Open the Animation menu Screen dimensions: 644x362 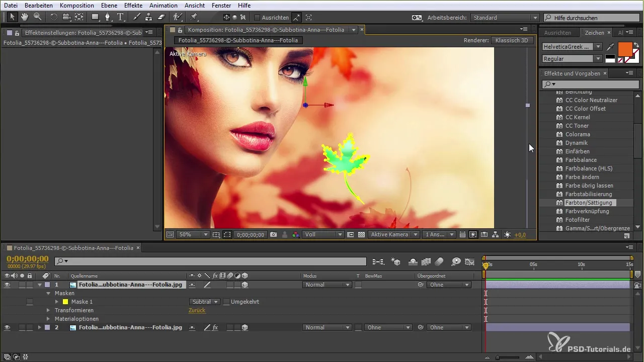click(x=164, y=5)
